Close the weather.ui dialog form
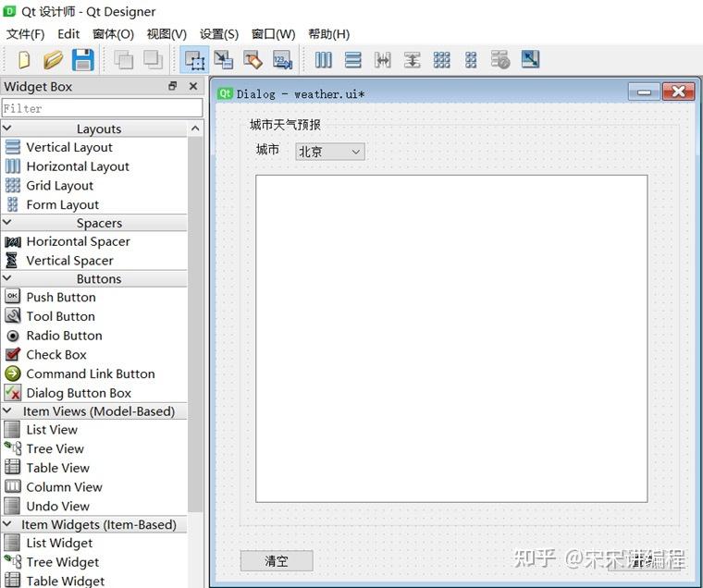Viewport: 703px width, 588px height. click(x=678, y=92)
